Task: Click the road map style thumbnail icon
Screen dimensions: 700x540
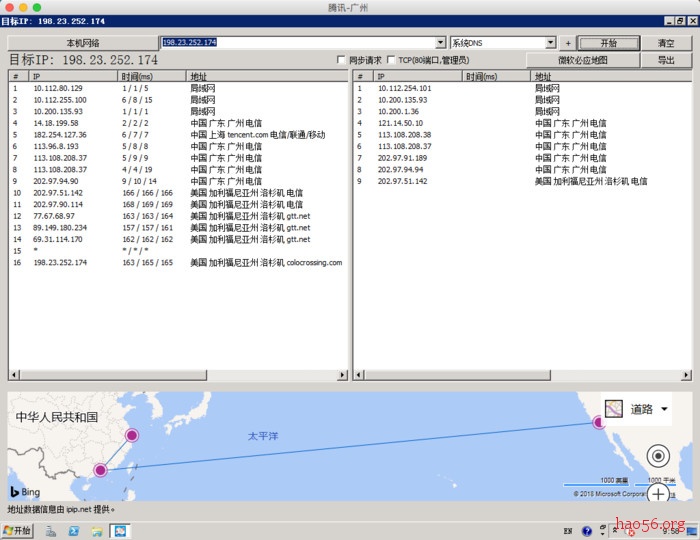Action: 614,409
